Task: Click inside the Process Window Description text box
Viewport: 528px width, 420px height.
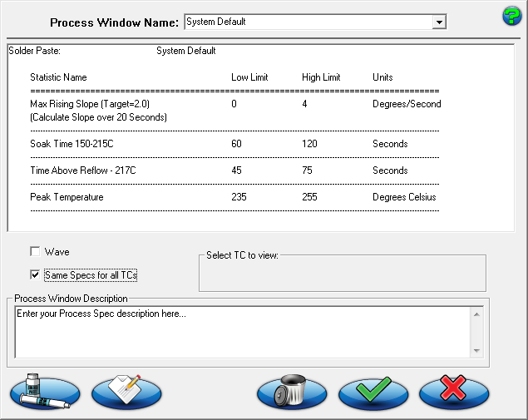Action: tap(241, 333)
